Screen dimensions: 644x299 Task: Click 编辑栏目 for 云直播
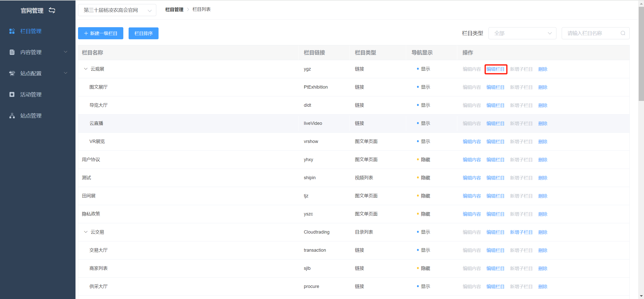tap(496, 124)
